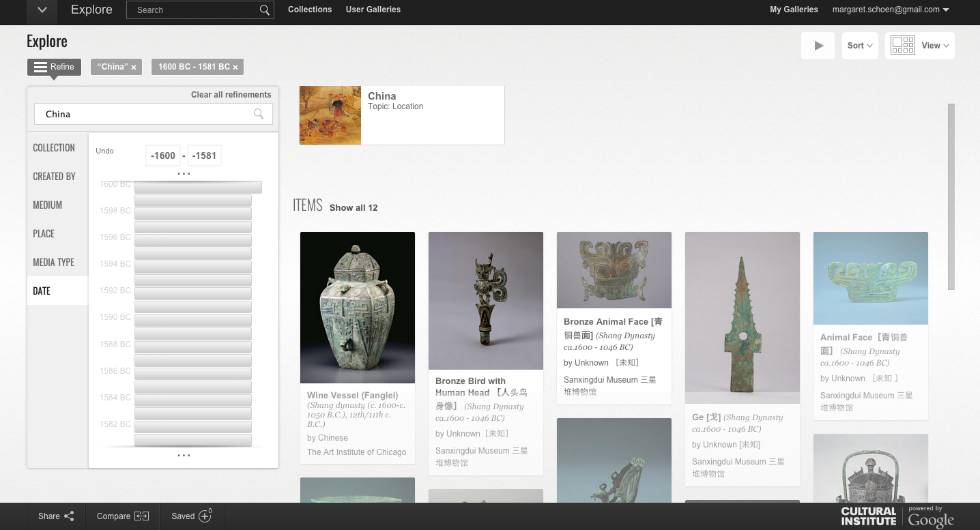Select the CREATED BY refinement tab
Screen dimensions: 980x530
57,177
